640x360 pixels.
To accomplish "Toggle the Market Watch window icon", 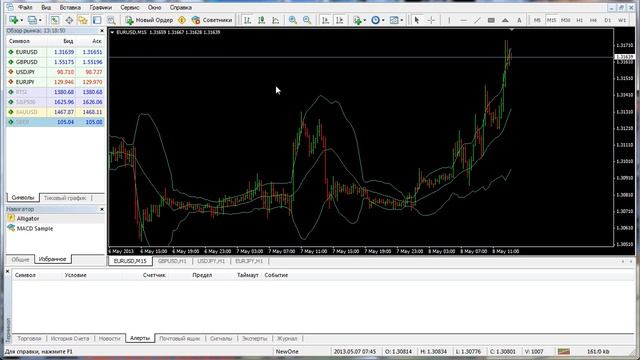I will [55, 20].
